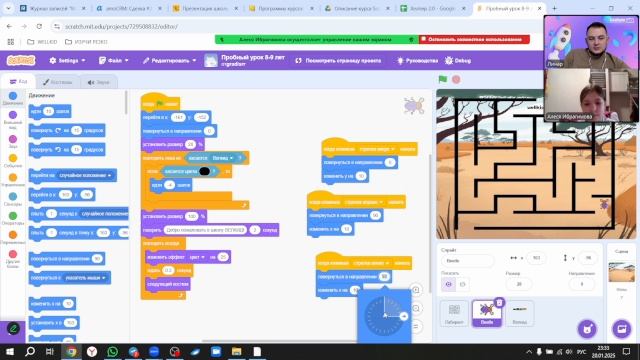The height and width of the screenshot is (360, 640).
Task: Click the blocks palette vertical scrollbar
Action: [126, 103]
